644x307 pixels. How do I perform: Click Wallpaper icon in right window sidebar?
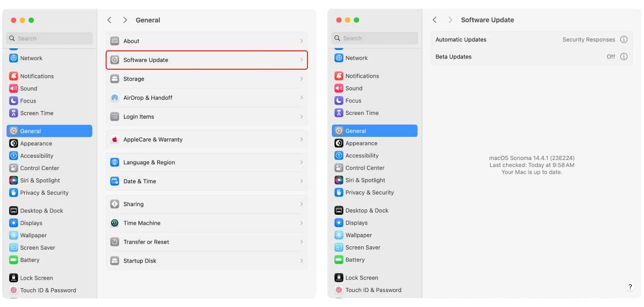coord(339,235)
